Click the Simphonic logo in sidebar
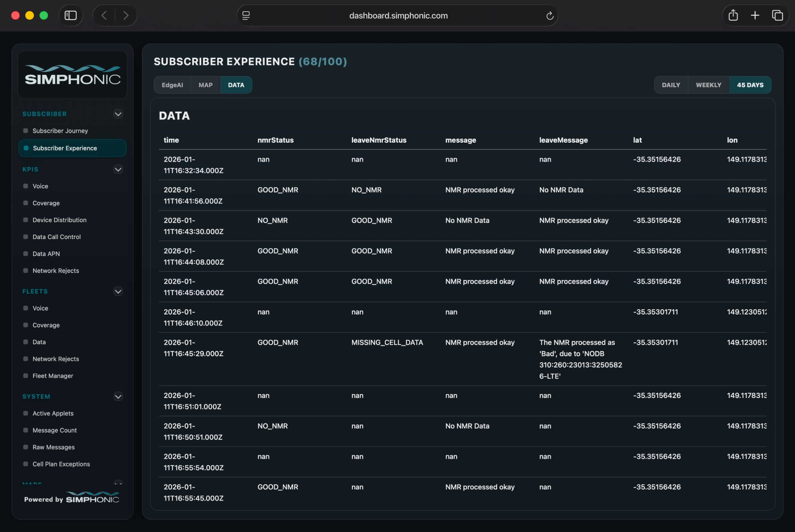This screenshot has width=795, height=532. click(x=72, y=75)
